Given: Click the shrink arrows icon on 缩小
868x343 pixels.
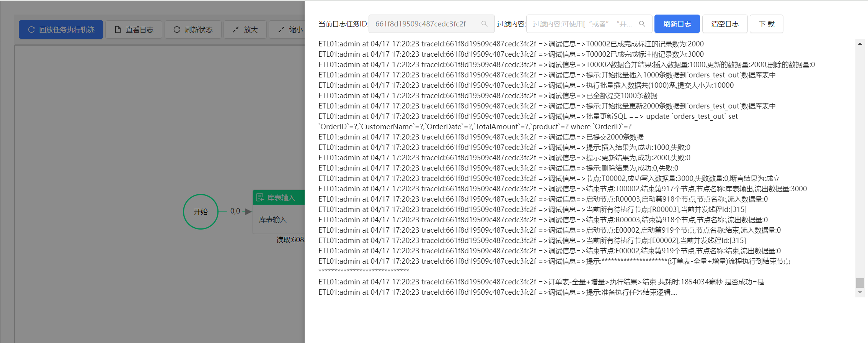Looking at the screenshot, I should pos(281,30).
